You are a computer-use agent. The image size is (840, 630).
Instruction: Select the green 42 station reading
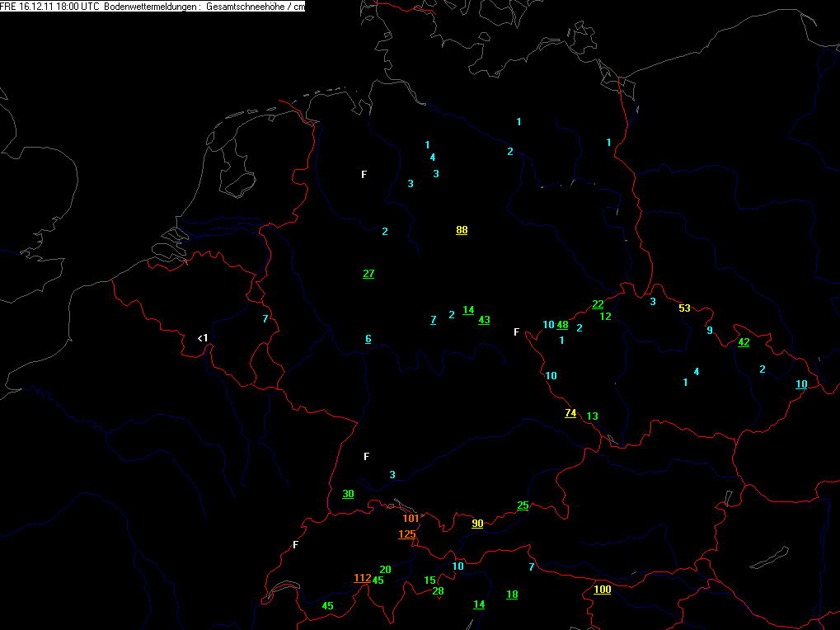744,341
